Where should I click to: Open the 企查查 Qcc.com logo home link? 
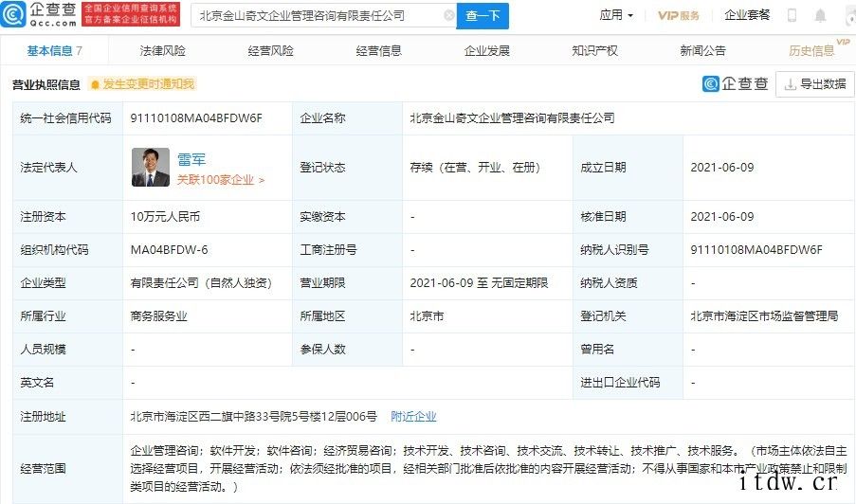point(39,14)
